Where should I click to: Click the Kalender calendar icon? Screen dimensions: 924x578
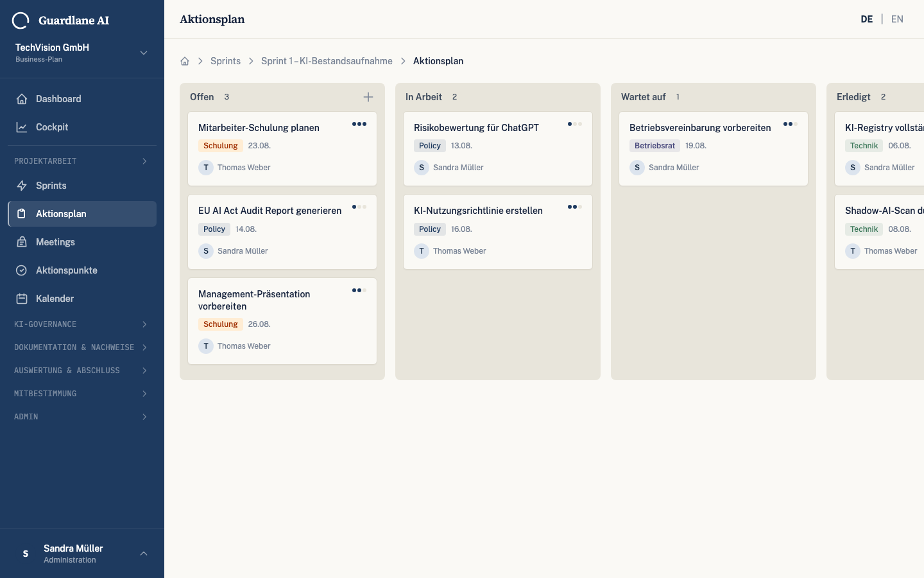(22, 299)
